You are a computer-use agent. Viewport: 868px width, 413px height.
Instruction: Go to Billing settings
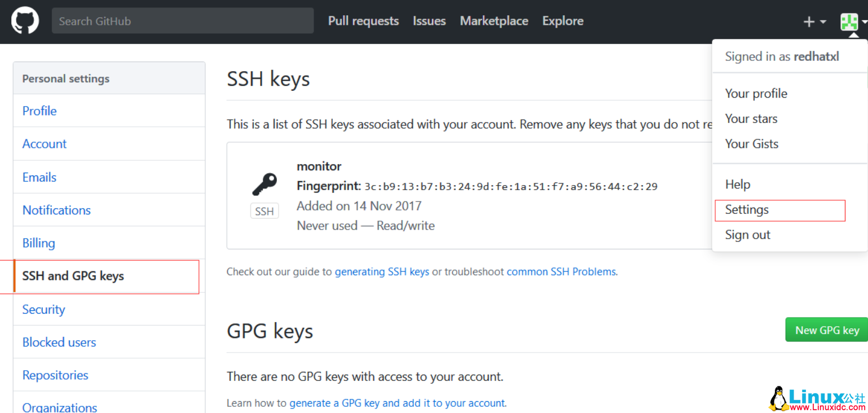pyautogui.click(x=109, y=243)
